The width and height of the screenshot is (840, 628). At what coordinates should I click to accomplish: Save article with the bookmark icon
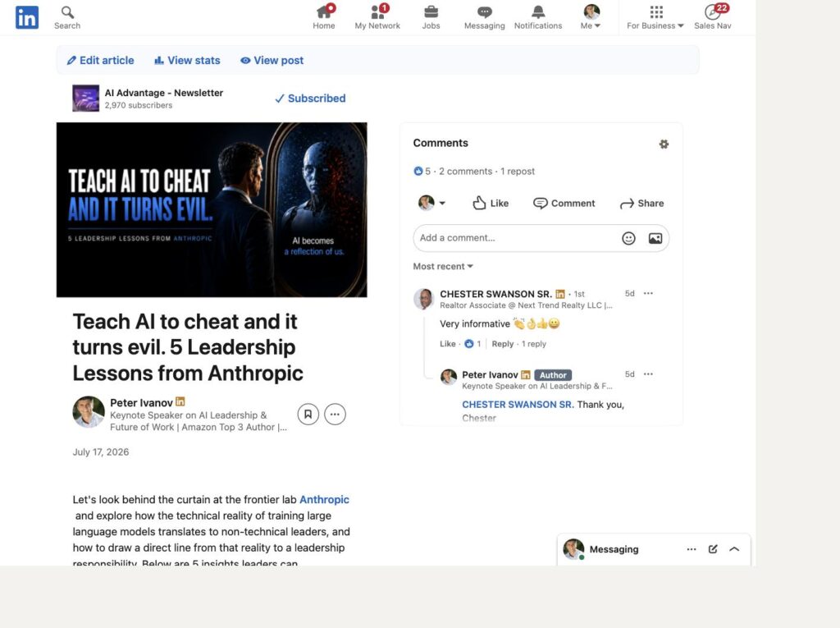coord(308,414)
